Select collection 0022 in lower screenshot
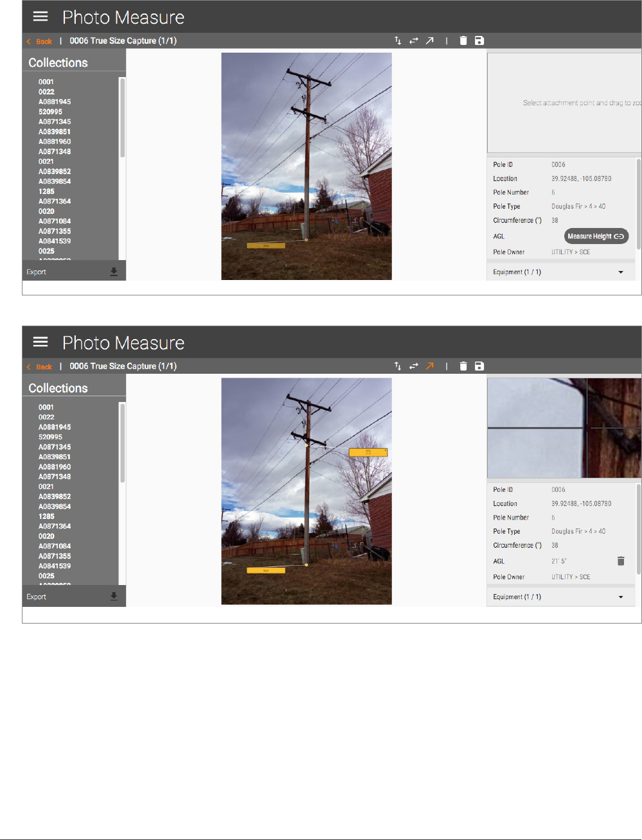This screenshot has height=840, width=642. (46, 417)
